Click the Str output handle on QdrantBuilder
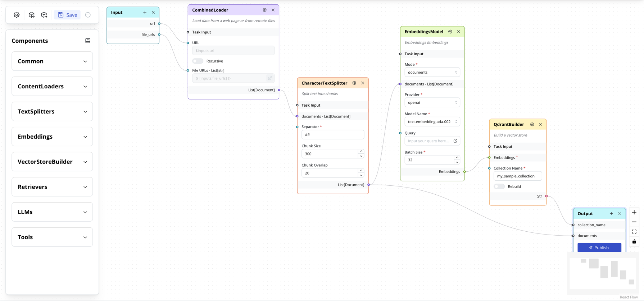 (547, 196)
